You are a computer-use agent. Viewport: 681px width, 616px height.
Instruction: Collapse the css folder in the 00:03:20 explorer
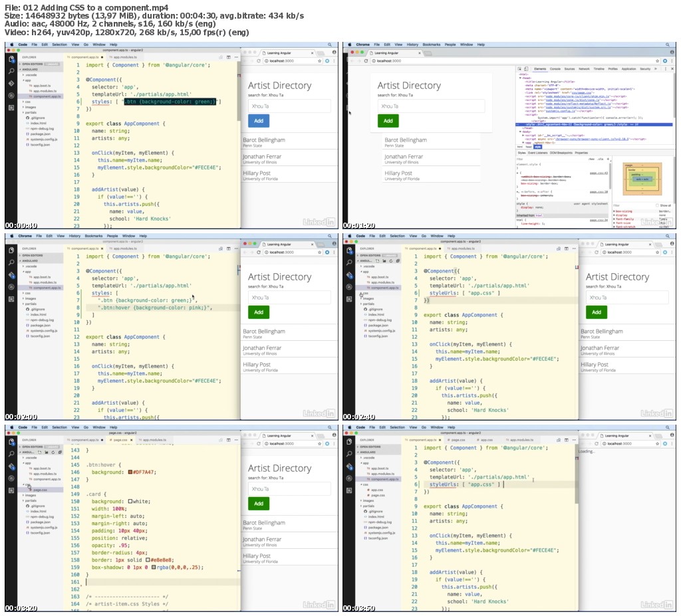(27, 484)
